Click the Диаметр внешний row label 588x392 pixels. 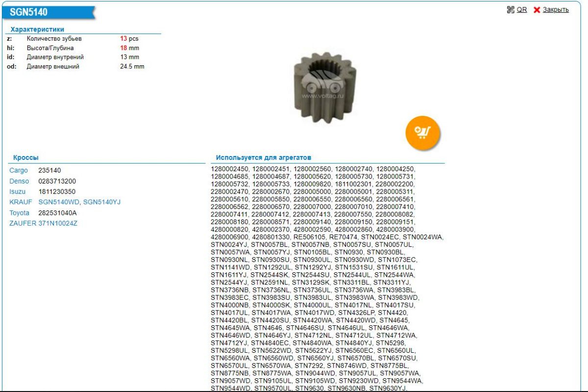coord(53,67)
